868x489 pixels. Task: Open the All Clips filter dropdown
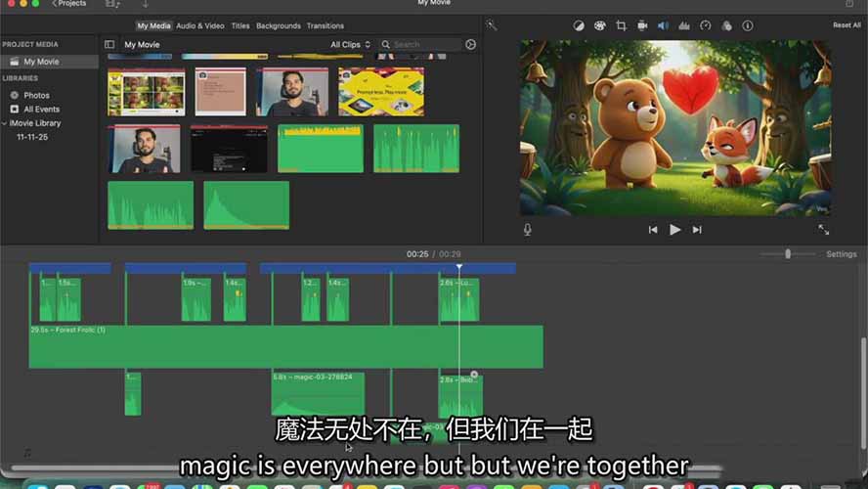[x=350, y=44]
